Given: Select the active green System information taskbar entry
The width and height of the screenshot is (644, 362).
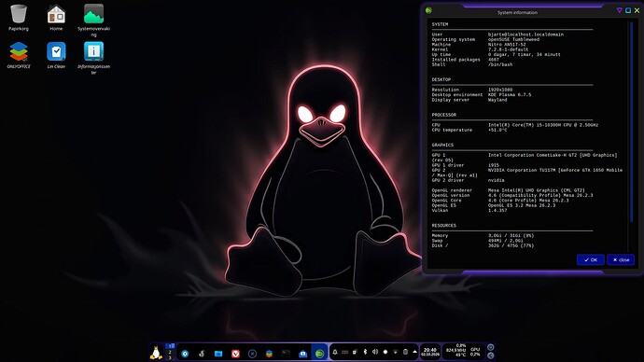Looking at the screenshot, I should coord(319,353).
